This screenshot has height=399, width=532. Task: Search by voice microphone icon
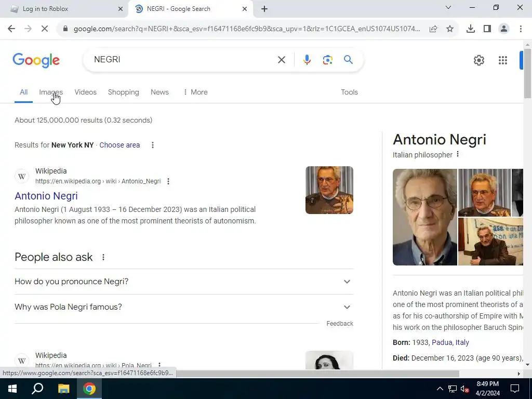[307, 60]
